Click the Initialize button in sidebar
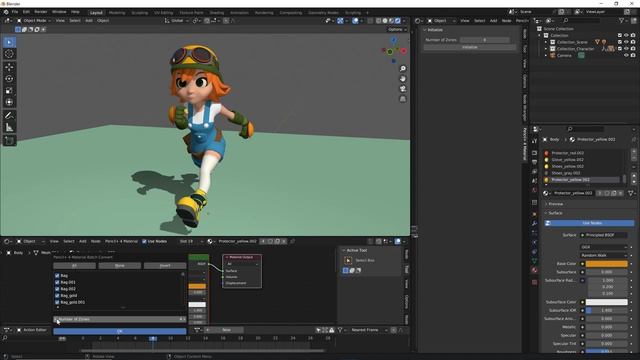This screenshot has width=640, height=360. (469, 47)
